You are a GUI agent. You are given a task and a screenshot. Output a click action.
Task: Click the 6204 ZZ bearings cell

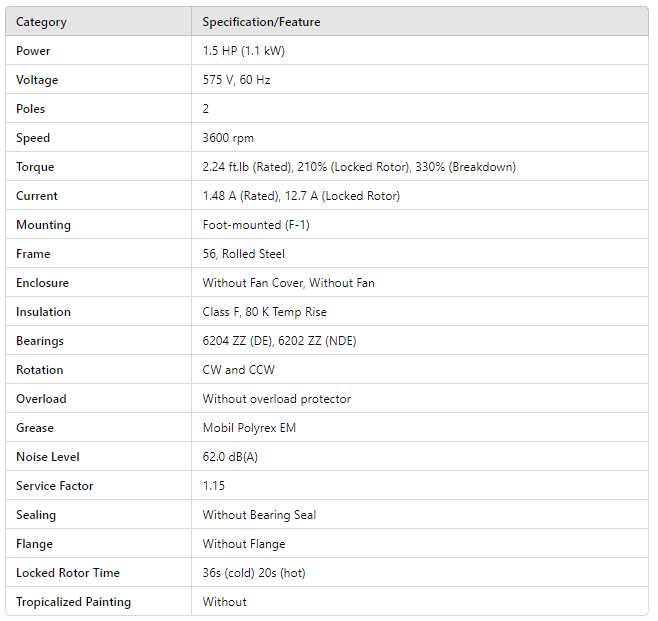(279, 341)
